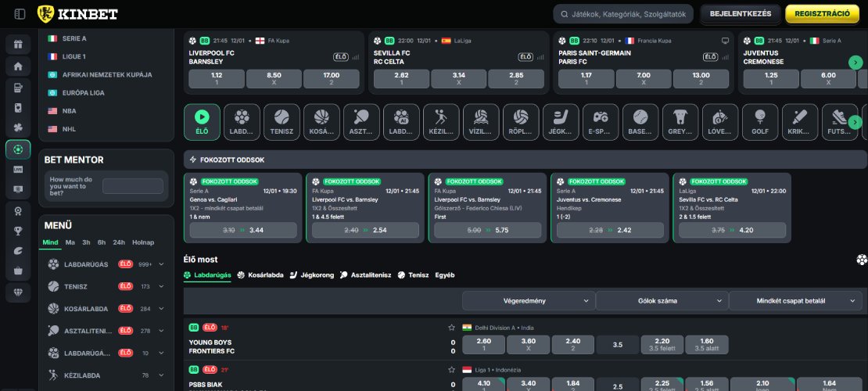The height and width of the screenshot is (391, 868).
Task: Open the clover icon in the sidebar
Action: click(18, 128)
